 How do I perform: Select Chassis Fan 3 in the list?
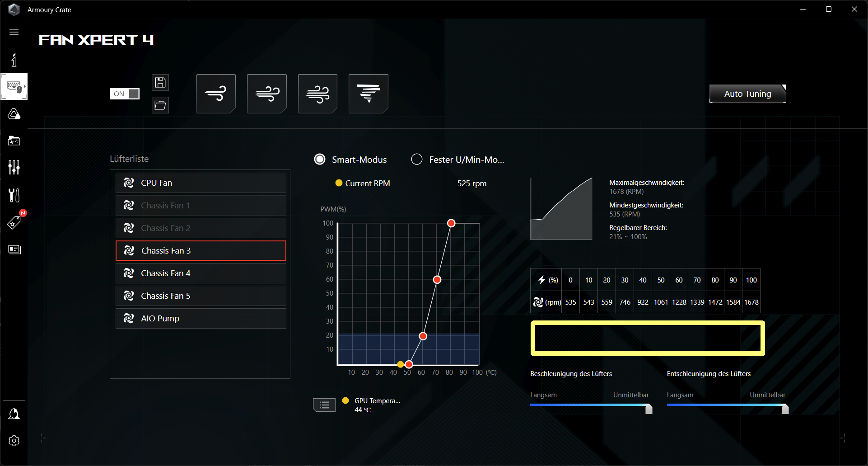coord(201,250)
